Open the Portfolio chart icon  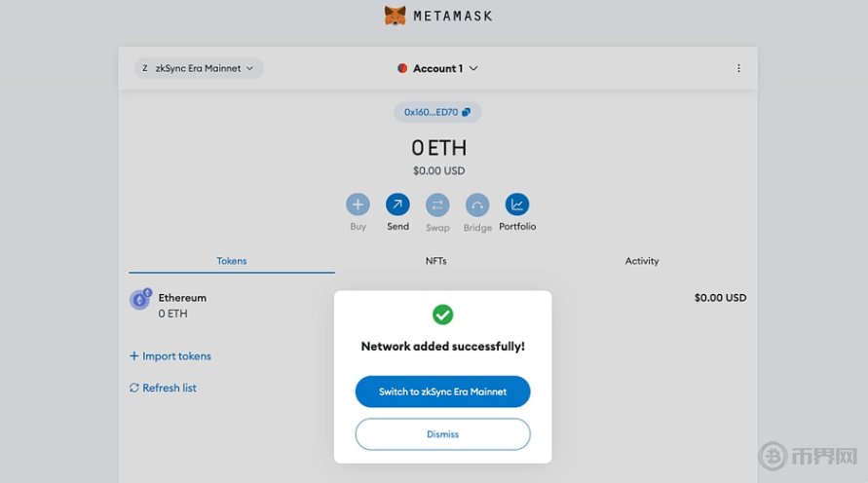pyautogui.click(x=517, y=204)
